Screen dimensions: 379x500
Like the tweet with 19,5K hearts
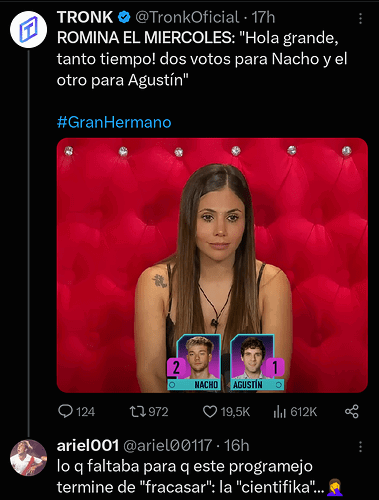click(210, 412)
